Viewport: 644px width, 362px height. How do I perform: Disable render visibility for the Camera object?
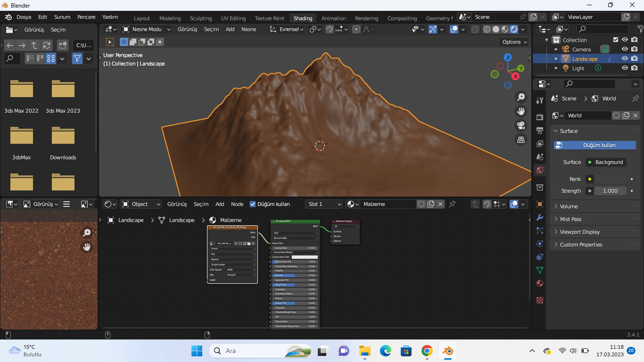point(634,49)
